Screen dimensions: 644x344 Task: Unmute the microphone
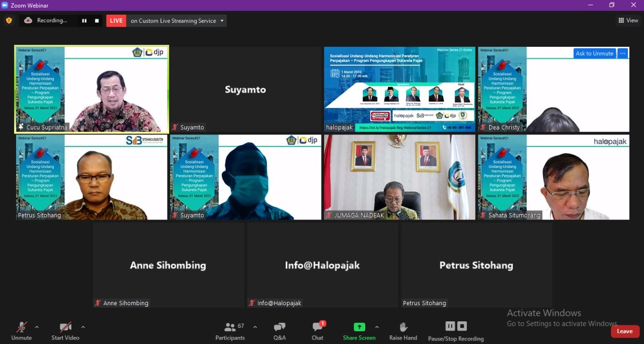click(21, 330)
